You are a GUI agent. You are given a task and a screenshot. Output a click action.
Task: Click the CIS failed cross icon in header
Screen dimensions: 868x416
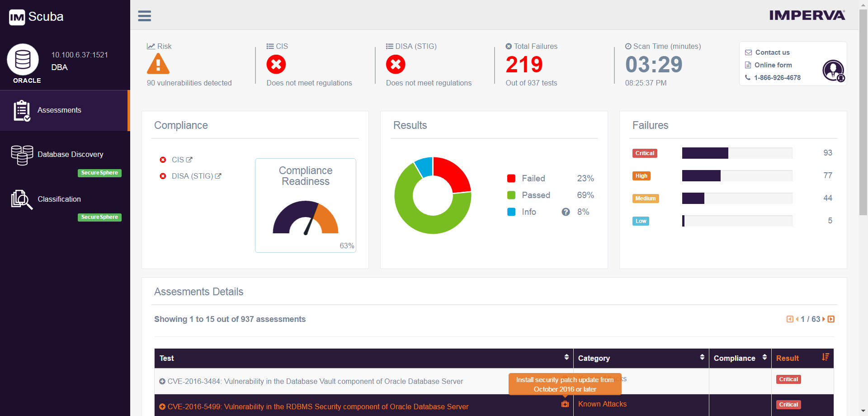(276, 64)
